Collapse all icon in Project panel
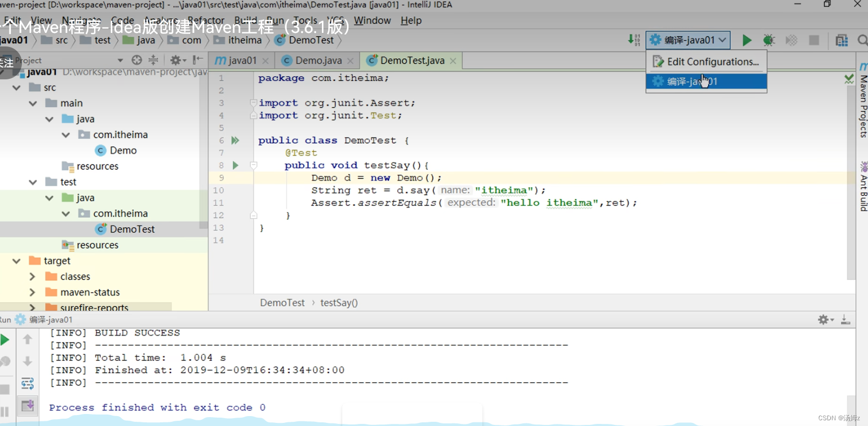 [x=153, y=60]
